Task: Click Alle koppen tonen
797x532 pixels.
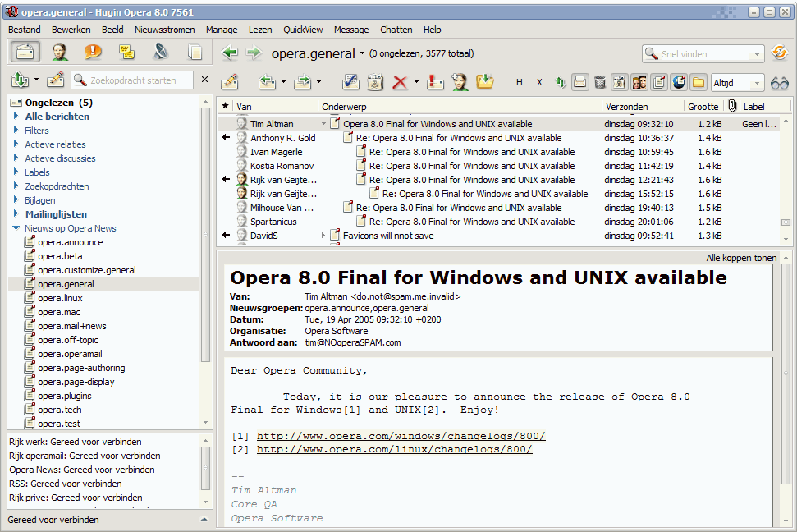Action: (741, 258)
